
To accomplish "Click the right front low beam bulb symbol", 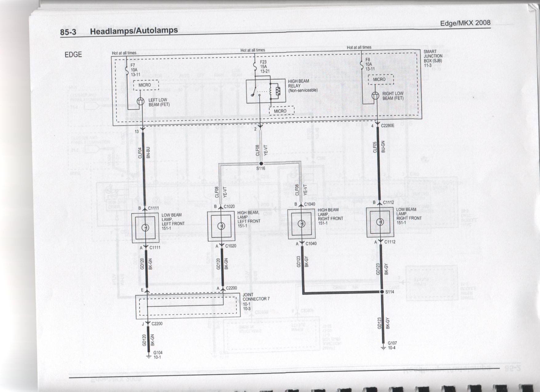I will coord(380,222).
